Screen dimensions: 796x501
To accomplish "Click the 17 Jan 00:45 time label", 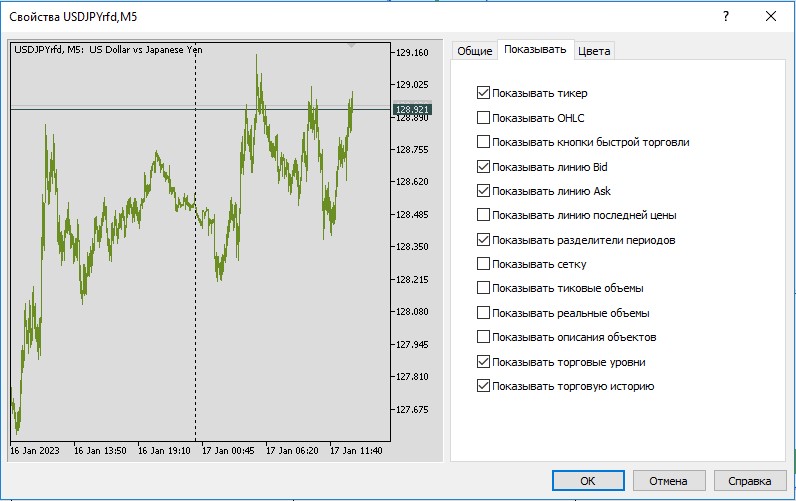I will coord(228,450).
